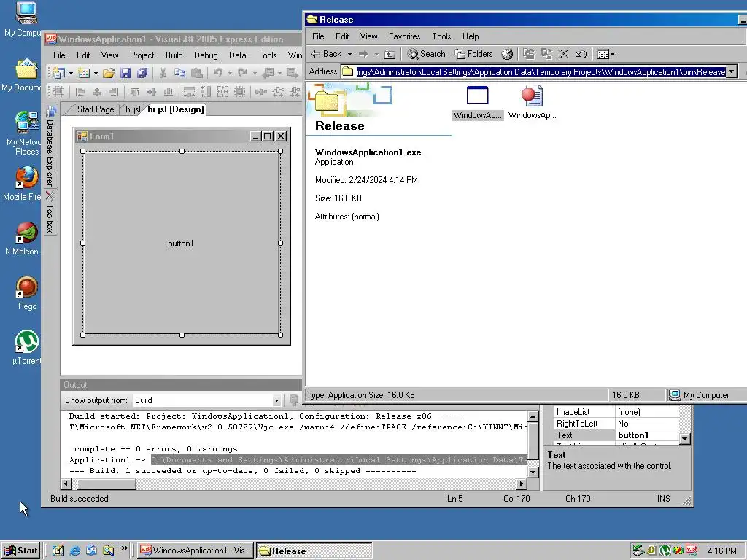The height and width of the screenshot is (560, 747).
Task: Save the file with the floppy icon
Action: tap(125, 73)
